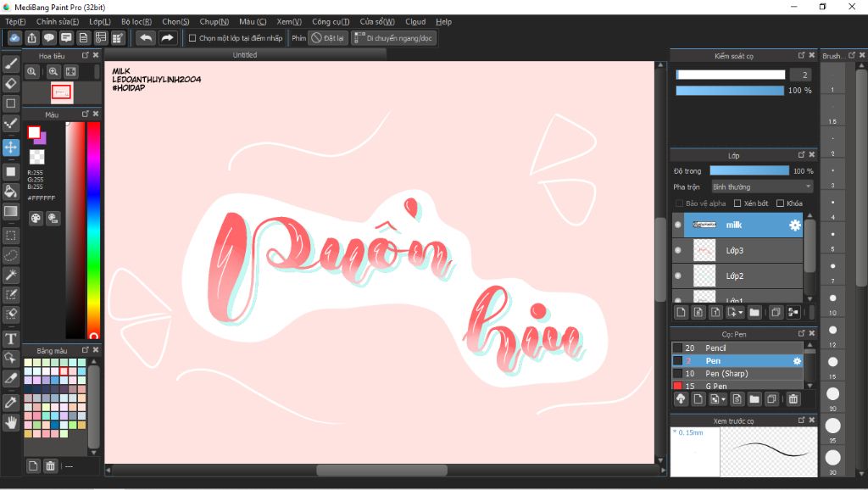Image resolution: width=868 pixels, height=490 pixels.
Task: Toggle visibility of milk layer
Action: (x=678, y=225)
